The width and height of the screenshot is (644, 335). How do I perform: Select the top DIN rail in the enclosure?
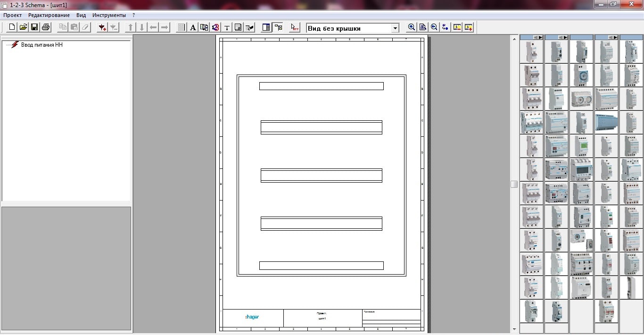321,86
